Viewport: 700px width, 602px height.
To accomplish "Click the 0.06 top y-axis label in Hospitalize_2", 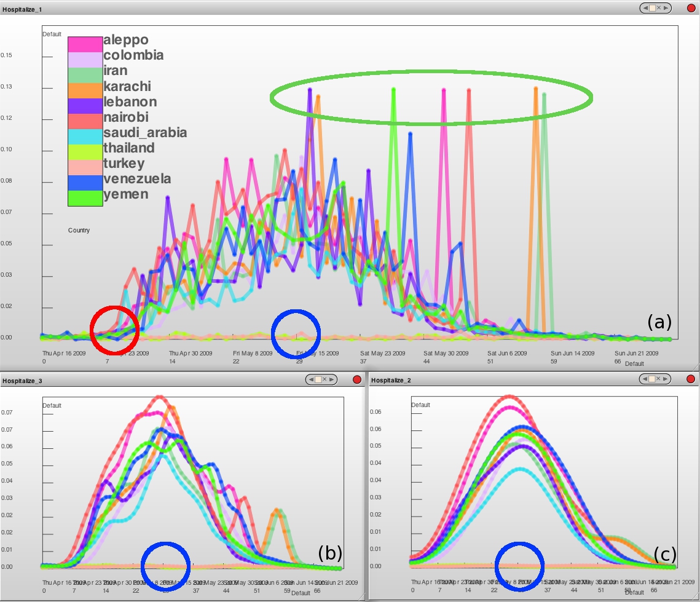I will pos(376,412).
